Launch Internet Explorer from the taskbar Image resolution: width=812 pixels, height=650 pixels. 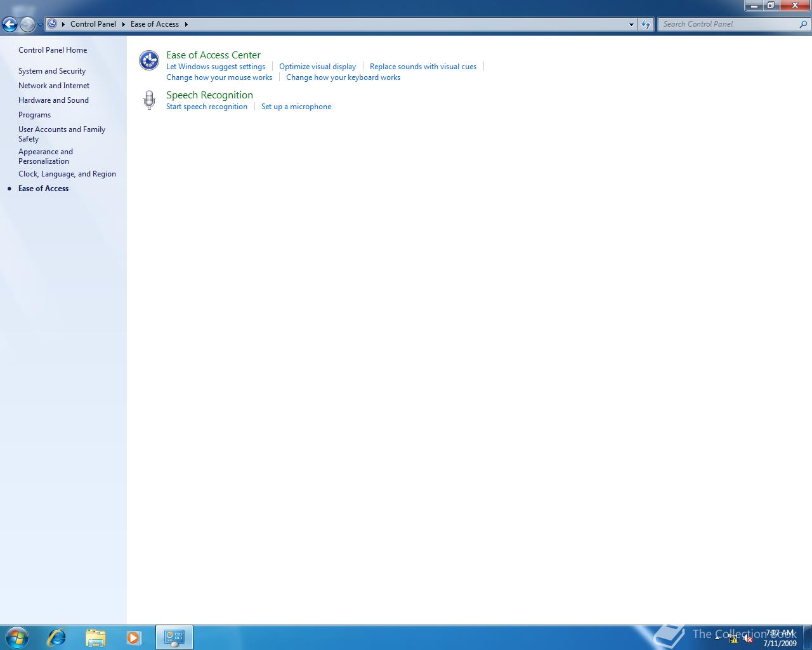56,637
